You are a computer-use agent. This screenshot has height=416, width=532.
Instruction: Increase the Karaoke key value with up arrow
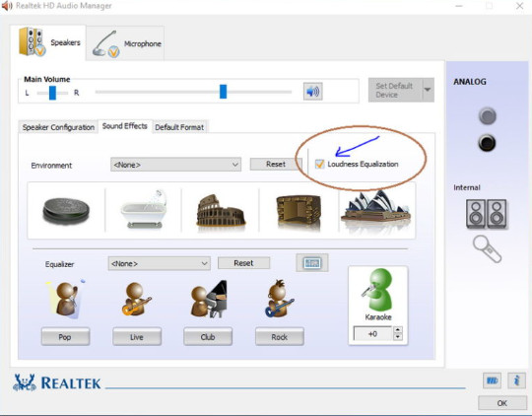[398, 329]
